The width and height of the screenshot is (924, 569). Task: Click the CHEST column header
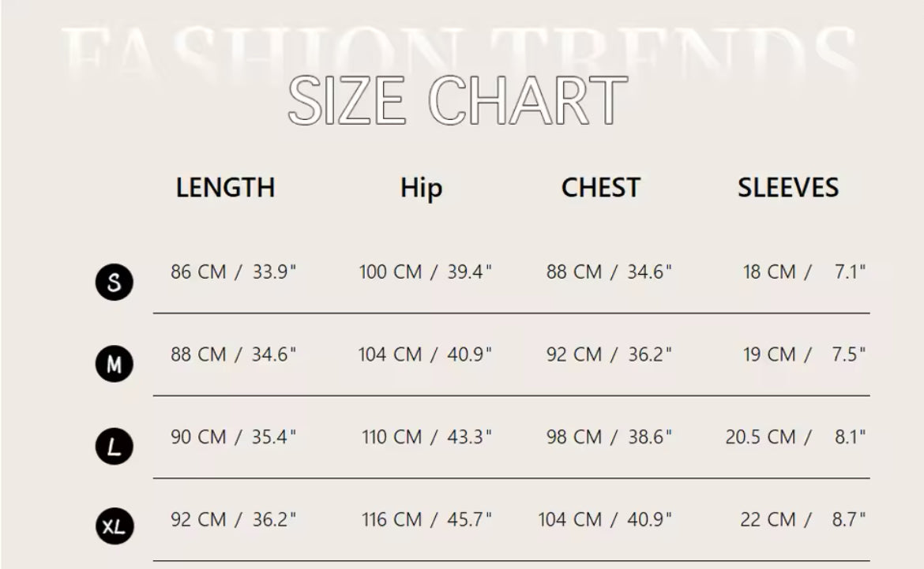click(600, 188)
